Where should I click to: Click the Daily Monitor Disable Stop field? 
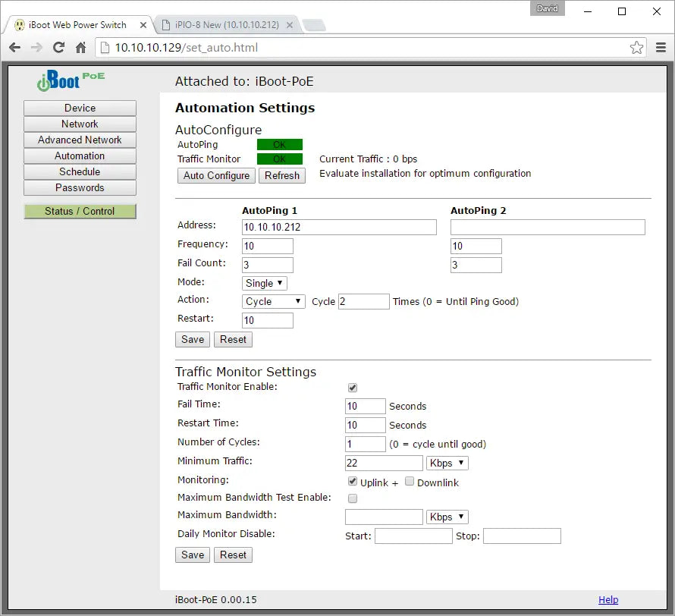click(523, 536)
